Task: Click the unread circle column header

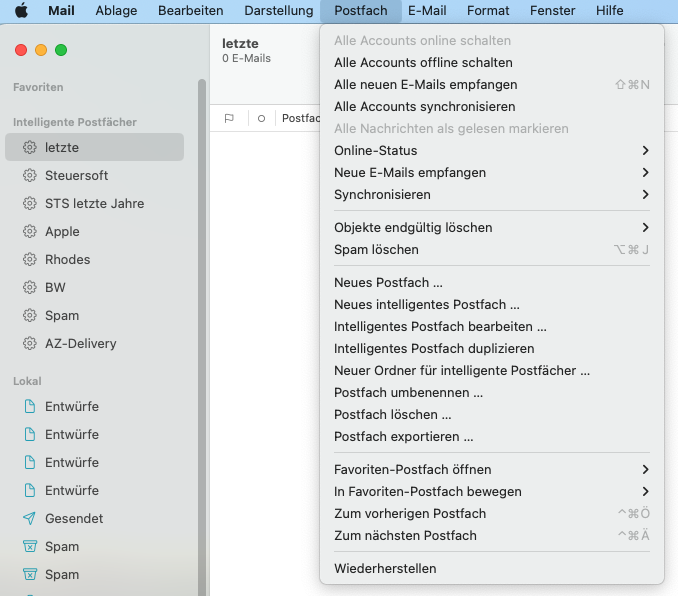Action: [261, 118]
